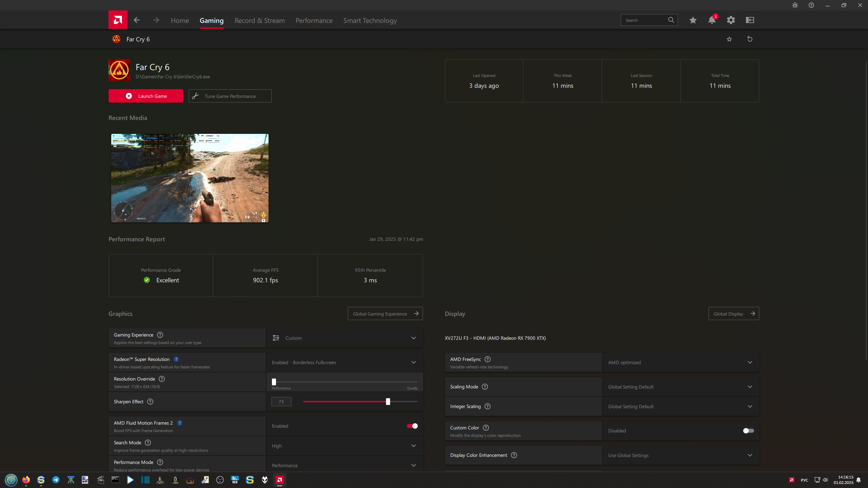Switch to Record & Stream tab
Viewport: 868px width, 488px height.
[259, 21]
